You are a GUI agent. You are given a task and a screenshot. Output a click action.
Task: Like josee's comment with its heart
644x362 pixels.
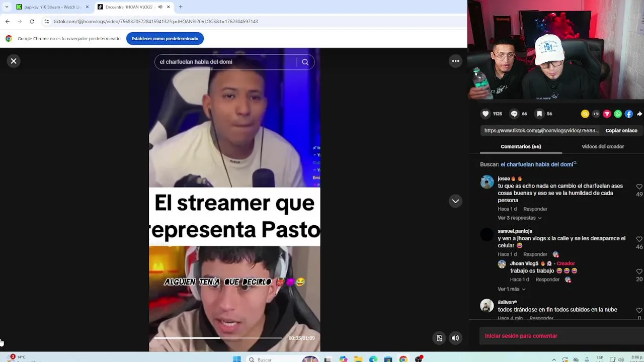pyautogui.click(x=639, y=187)
